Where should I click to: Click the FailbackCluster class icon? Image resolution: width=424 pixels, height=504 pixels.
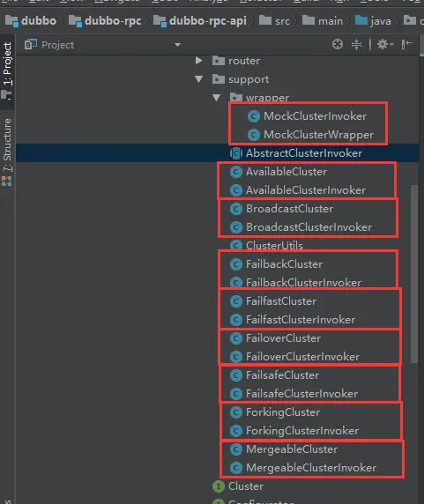[236, 264]
